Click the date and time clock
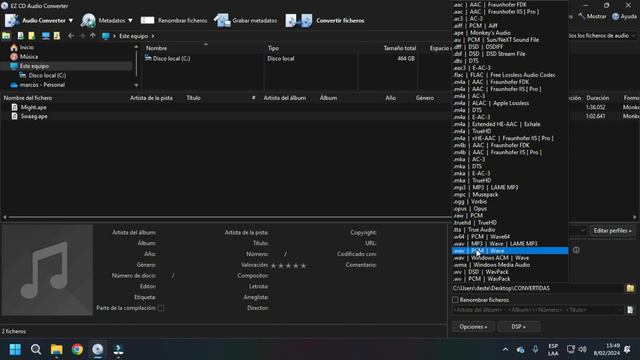The height and width of the screenshot is (360, 640). [607, 349]
